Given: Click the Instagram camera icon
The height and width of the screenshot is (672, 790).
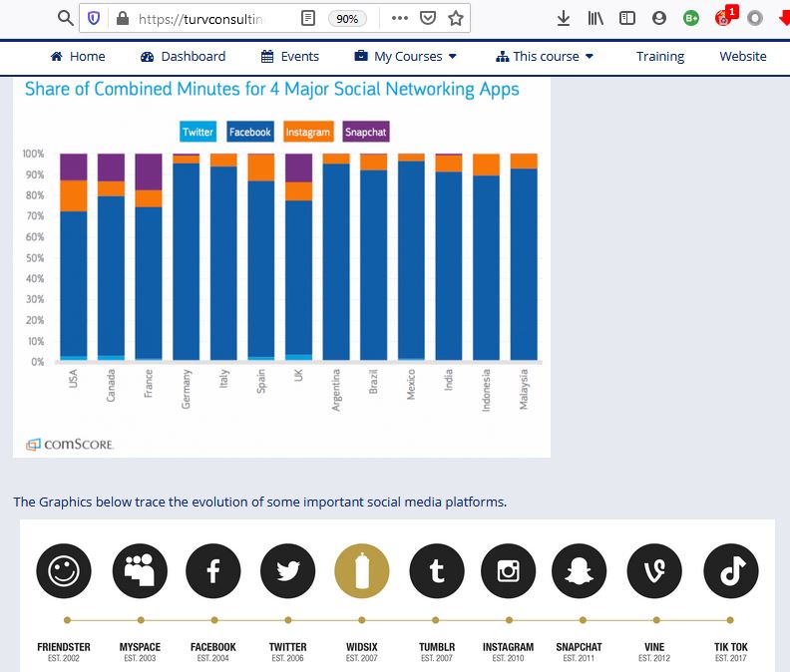Looking at the screenshot, I should click(x=509, y=570).
